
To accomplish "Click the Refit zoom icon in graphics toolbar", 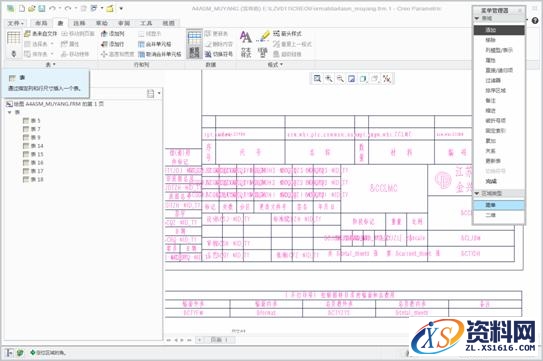I will 317,79.
